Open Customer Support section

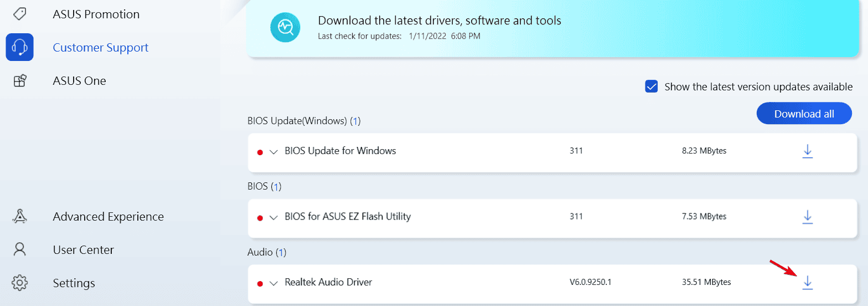coord(101,48)
